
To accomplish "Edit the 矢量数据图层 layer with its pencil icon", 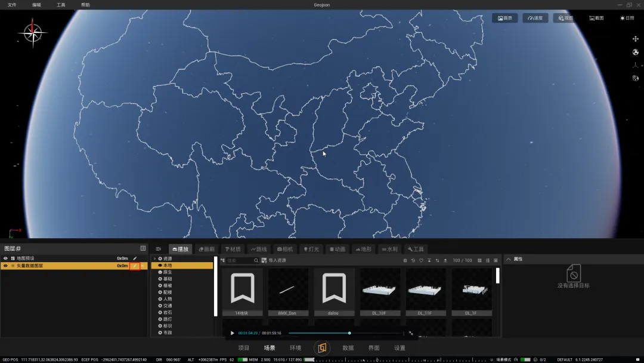I will [135, 266].
